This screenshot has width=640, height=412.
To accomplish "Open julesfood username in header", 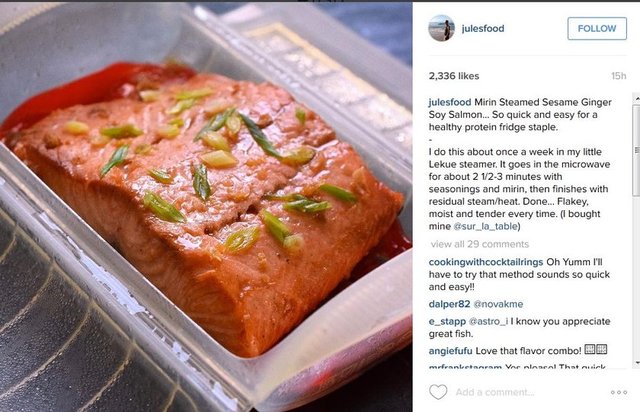I will 483,29.
